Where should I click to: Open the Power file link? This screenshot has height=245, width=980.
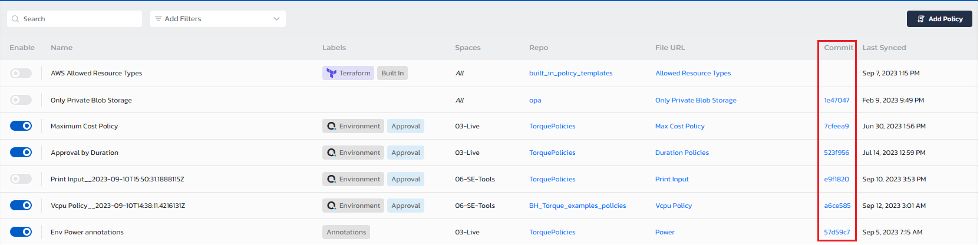click(665, 232)
